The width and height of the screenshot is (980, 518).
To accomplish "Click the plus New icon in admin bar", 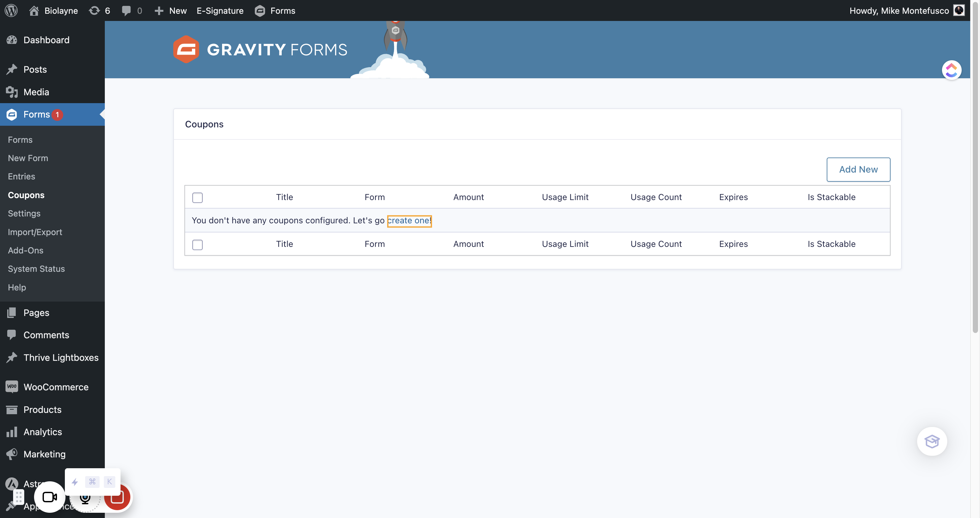I will click(x=159, y=11).
